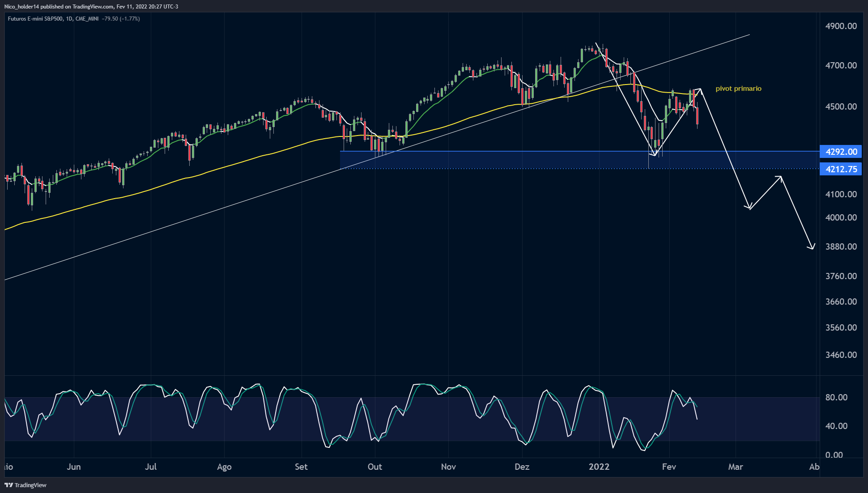Click the 'Set' time axis label

click(301, 467)
